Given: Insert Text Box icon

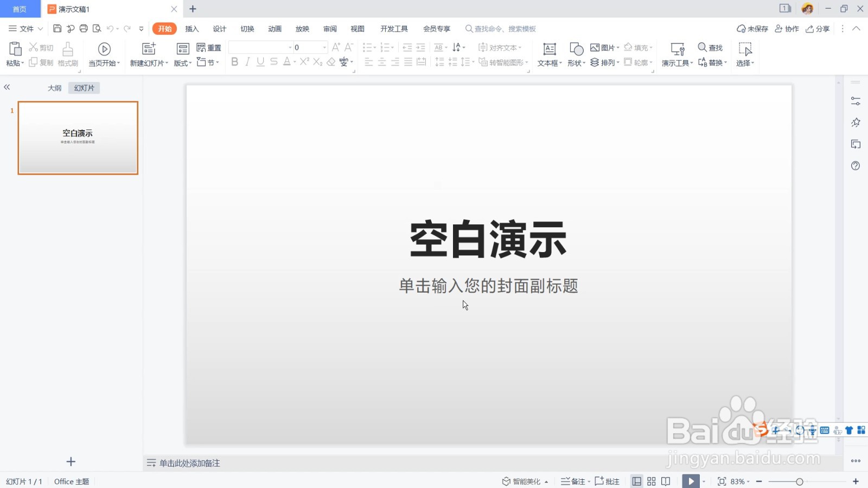Looking at the screenshot, I should (550, 49).
